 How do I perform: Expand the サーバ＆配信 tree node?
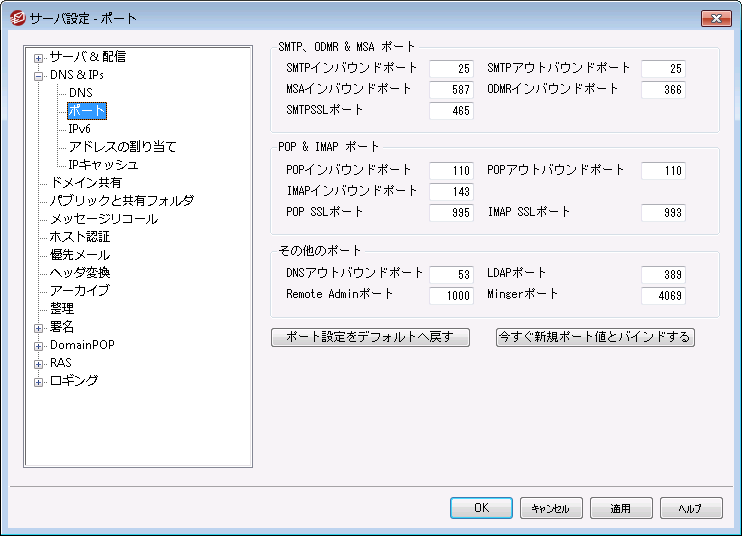[39, 57]
